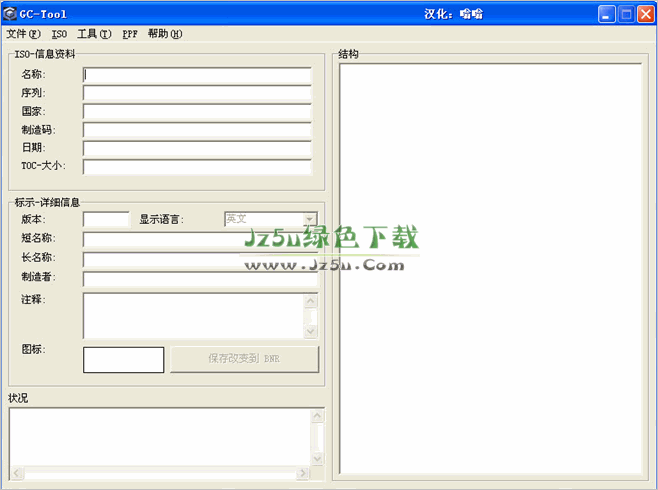Viewport: 658px width, 490px height.
Task: Click inside the 结构 file tree panel
Action: point(490,268)
